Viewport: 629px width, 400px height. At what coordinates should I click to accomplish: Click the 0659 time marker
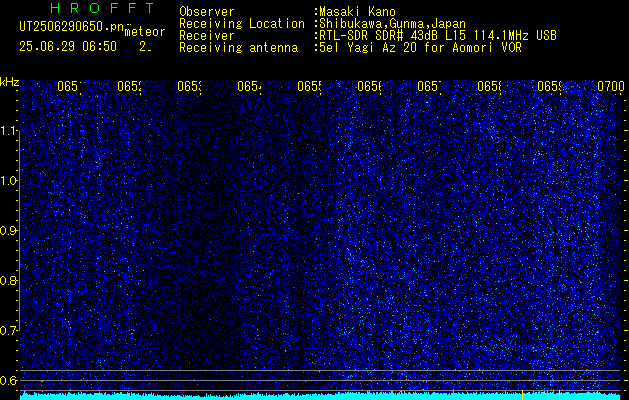tap(549, 86)
